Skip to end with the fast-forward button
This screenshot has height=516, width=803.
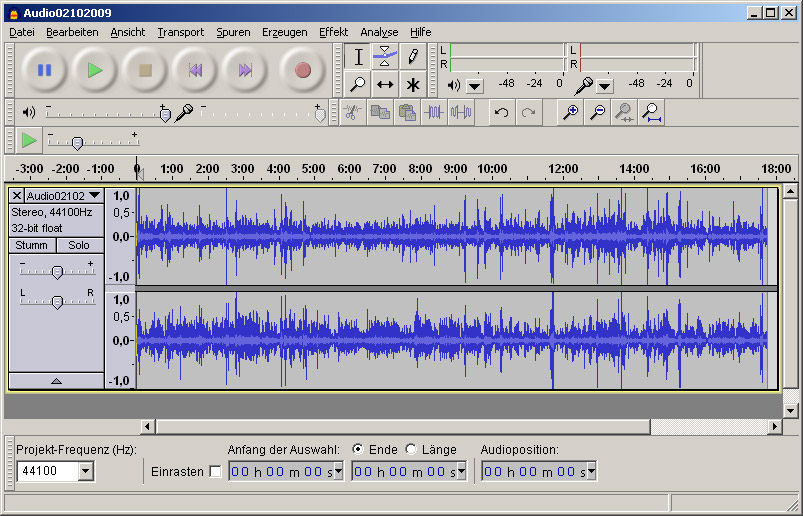[245, 70]
